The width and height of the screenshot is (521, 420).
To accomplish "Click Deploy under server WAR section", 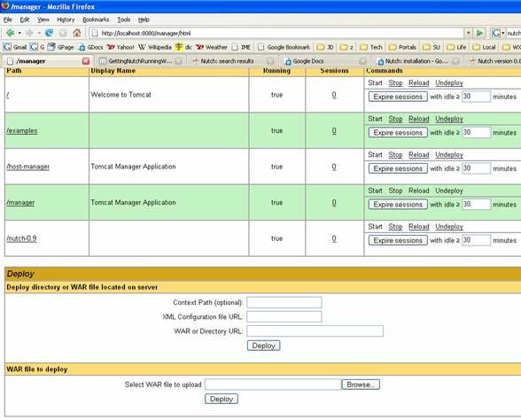I will tap(263, 346).
